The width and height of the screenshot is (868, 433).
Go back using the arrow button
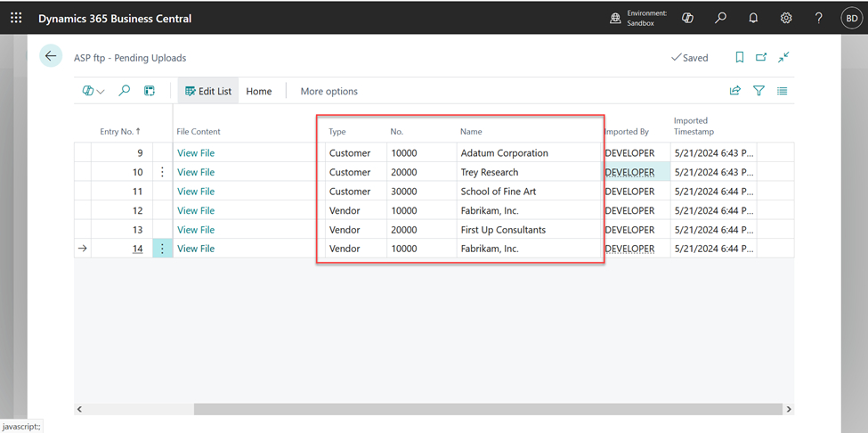(51, 56)
